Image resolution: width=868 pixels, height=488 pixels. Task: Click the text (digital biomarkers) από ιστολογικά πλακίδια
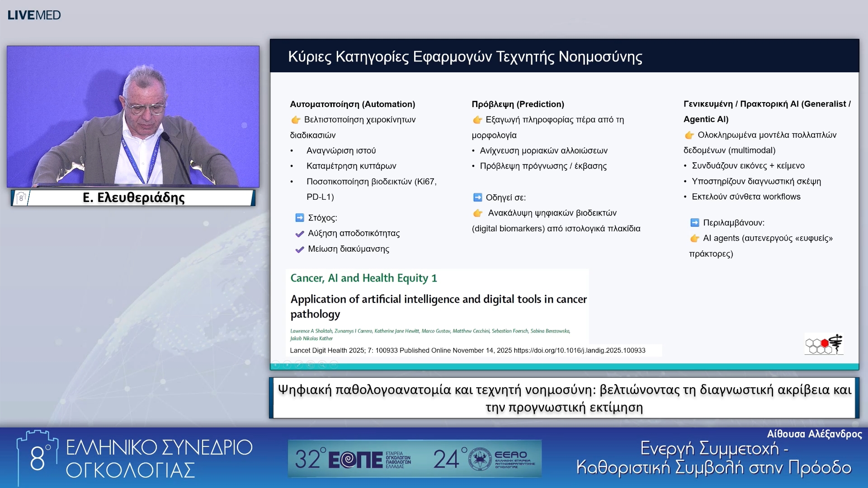(x=556, y=229)
